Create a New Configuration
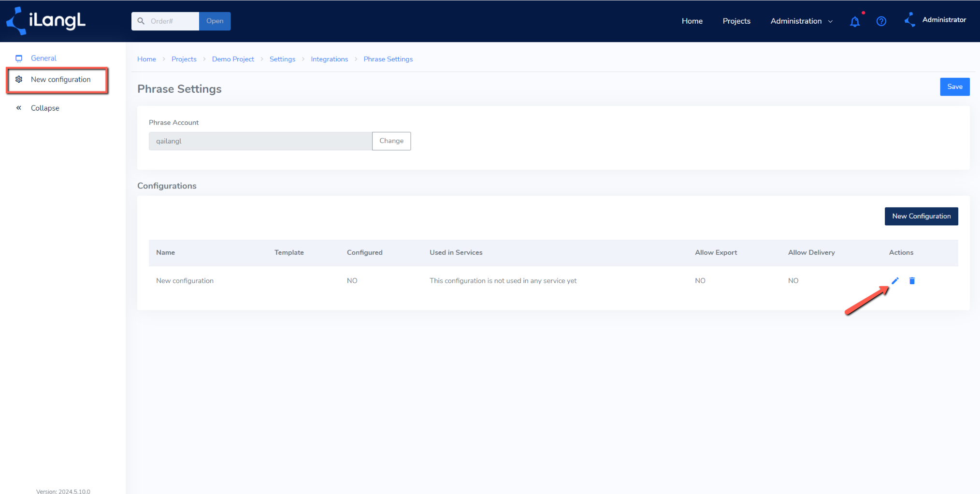Viewport: 980px width, 494px height. pos(921,216)
